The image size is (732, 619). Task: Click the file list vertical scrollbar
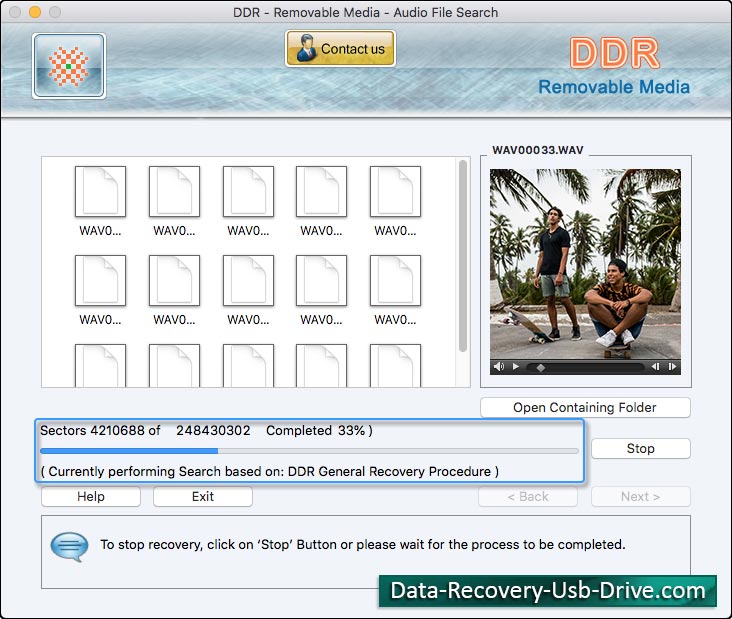[463, 256]
